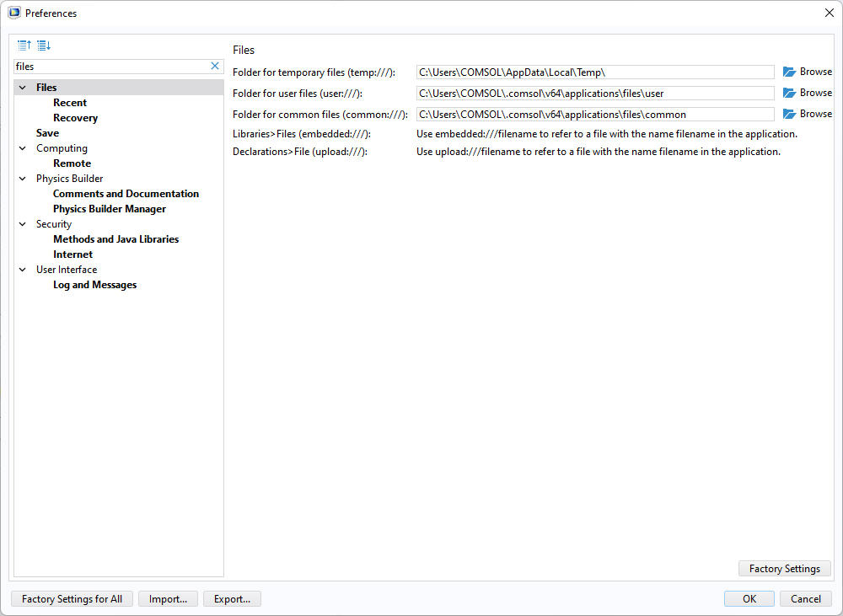Open the Recovery preferences page
The width and height of the screenshot is (843, 616).
[x=75, y=118]
